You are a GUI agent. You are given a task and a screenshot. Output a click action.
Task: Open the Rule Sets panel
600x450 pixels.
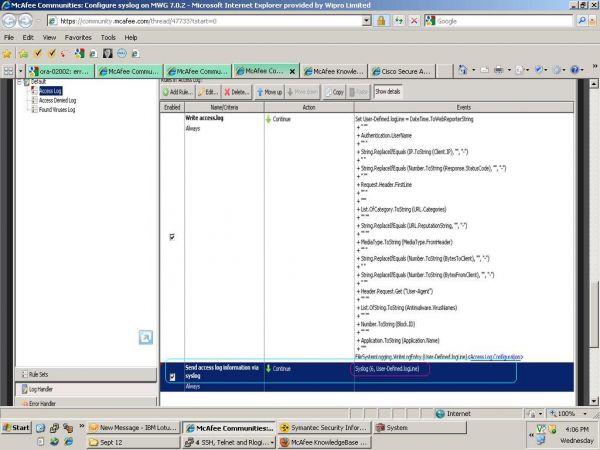86,374
